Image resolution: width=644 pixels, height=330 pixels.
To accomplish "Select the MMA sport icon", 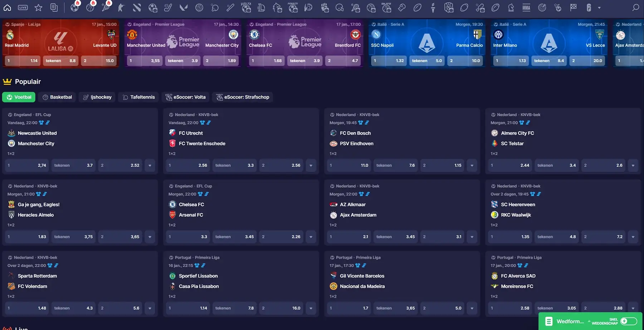I will coord(526,8).
